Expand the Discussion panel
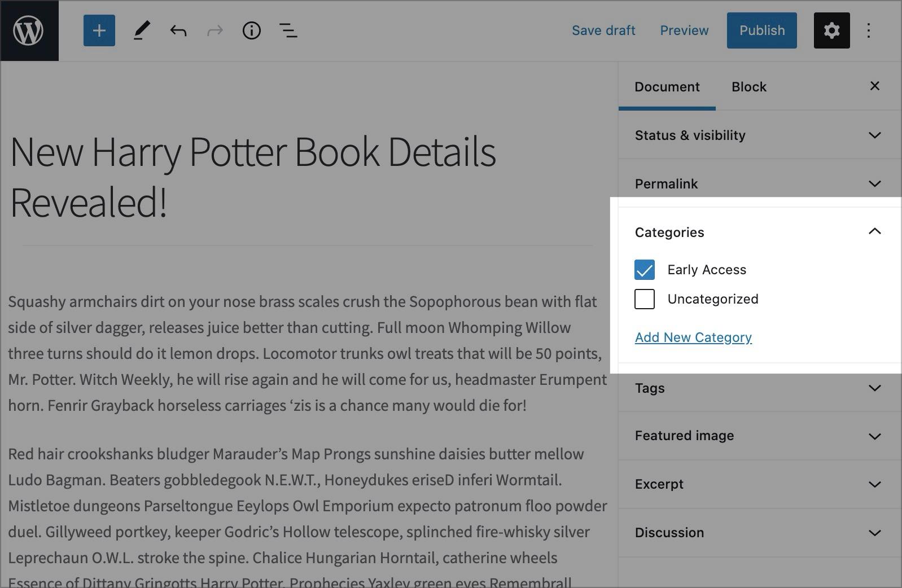 tap(760, 533)
